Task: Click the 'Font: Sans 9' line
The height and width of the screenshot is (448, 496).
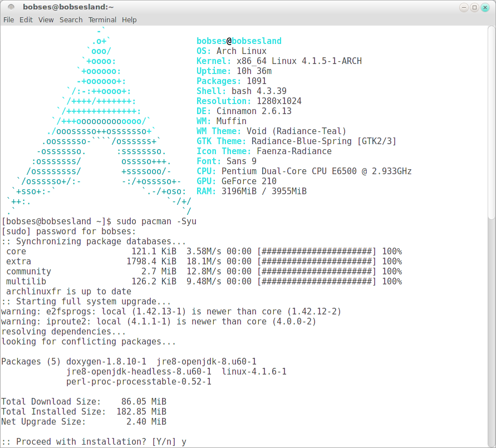Action: pos(227,161)
